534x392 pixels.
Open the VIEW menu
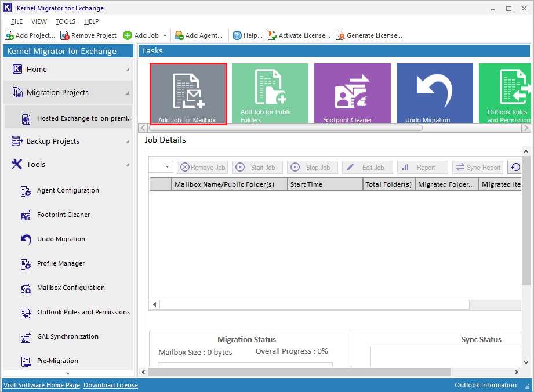coord(39,21)
